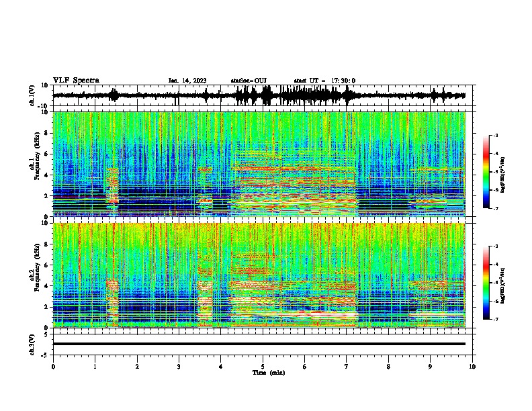
Task: Click time axis tick label "7"
Action: pyautogui.click(x=347, y=367)
